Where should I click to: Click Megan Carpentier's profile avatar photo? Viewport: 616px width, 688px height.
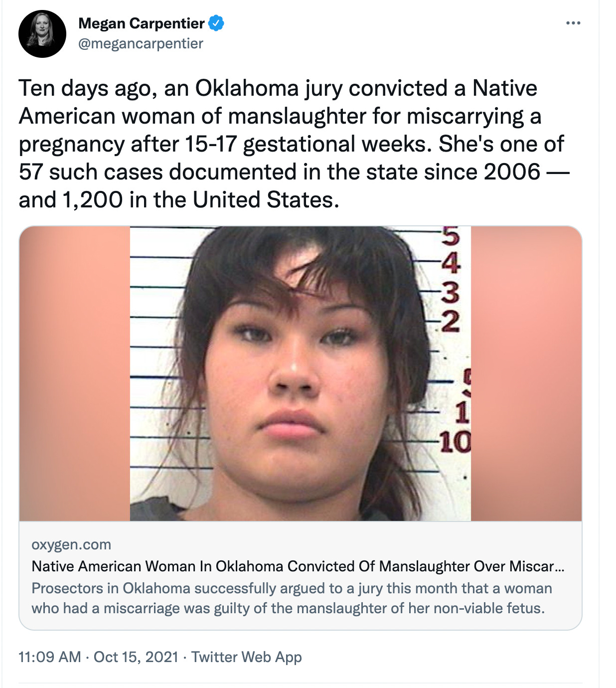coord(42,34)
